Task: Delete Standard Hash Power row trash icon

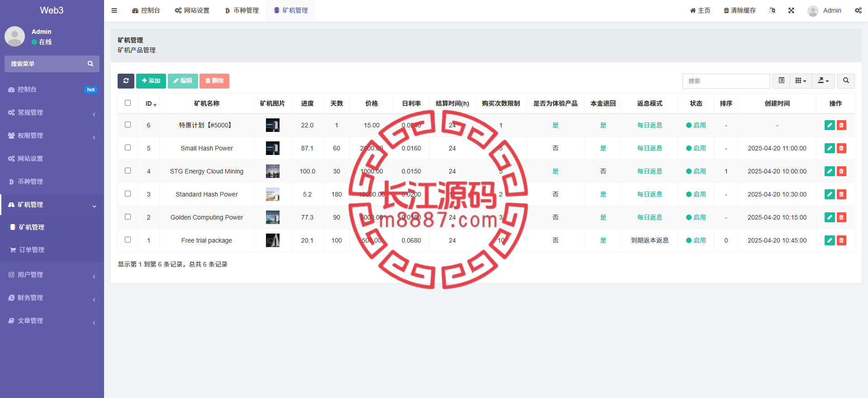Action: (841, 194)
